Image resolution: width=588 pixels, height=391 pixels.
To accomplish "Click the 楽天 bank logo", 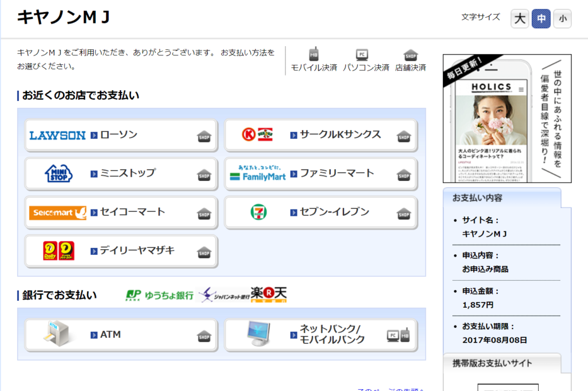I will click(x=269, y=295).
